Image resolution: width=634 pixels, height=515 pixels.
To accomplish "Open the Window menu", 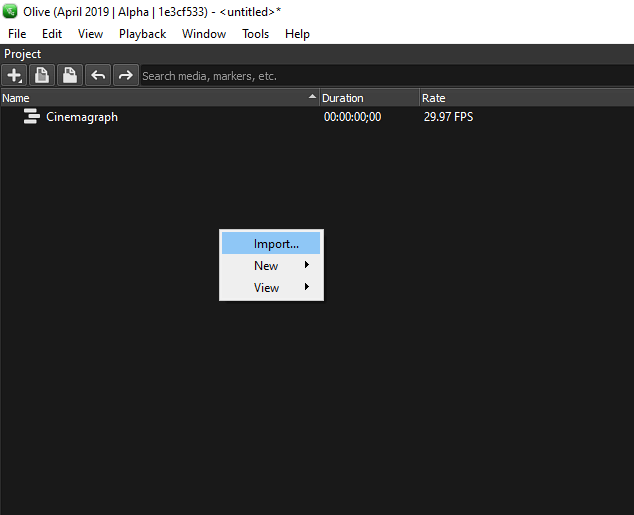I will [x=204, y=34].
